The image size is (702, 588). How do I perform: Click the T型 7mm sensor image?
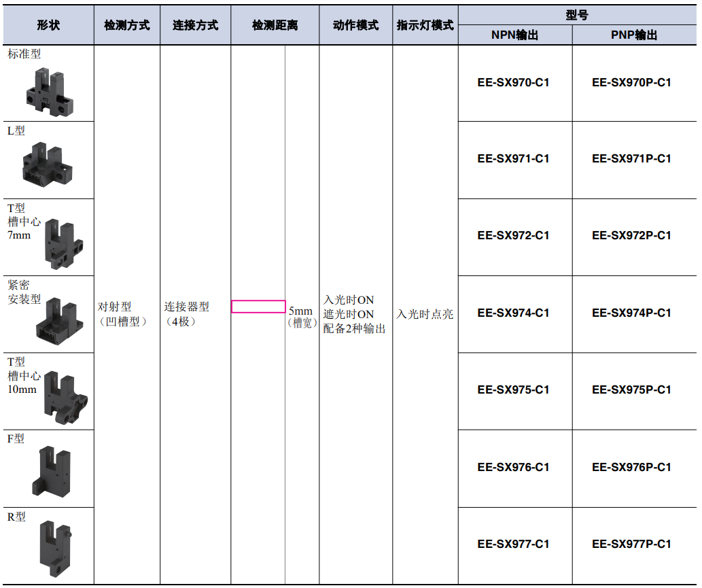64,244
